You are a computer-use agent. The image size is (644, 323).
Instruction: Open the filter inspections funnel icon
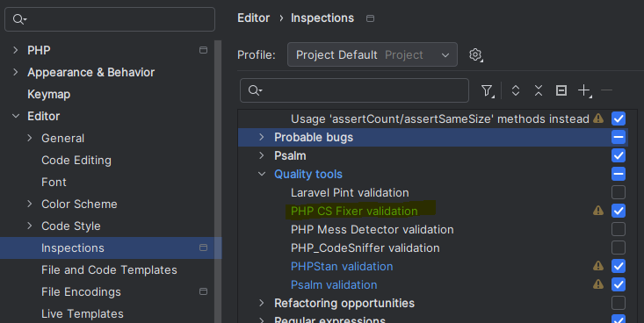(x=487, y=90)
